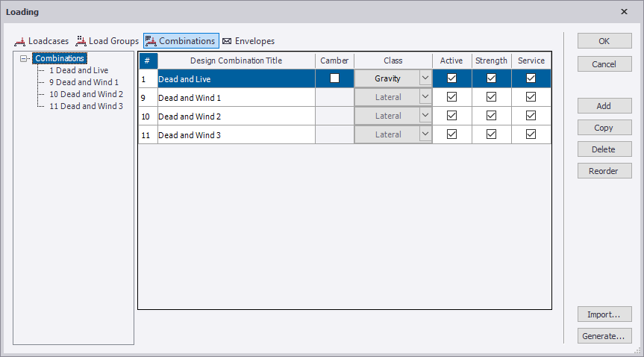Image resolution: width=644 pixels, height=357 pixels.
Task: Click the 'Dead and Live' title cell
Action: [x=237, y=78]
